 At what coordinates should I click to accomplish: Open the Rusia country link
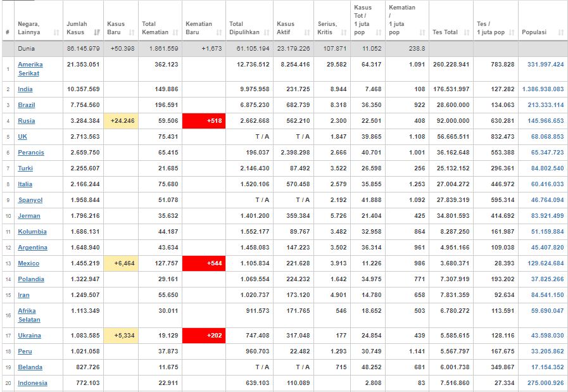tap(27, 121)
